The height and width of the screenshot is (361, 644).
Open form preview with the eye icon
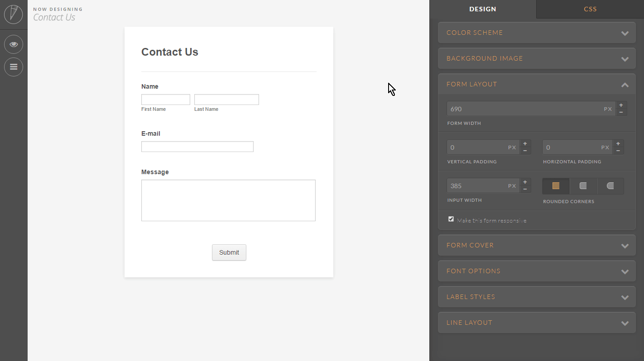(x=14, y=44)
